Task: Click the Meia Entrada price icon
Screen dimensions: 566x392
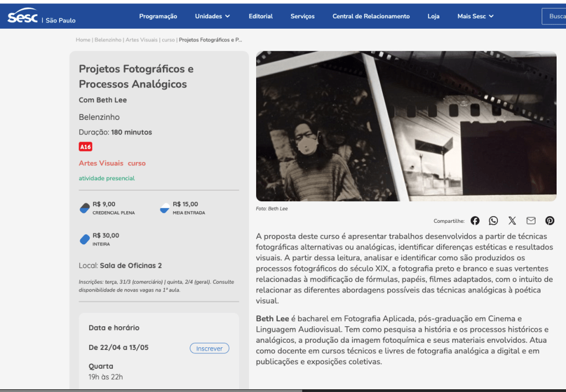Action: pos(165,208)
